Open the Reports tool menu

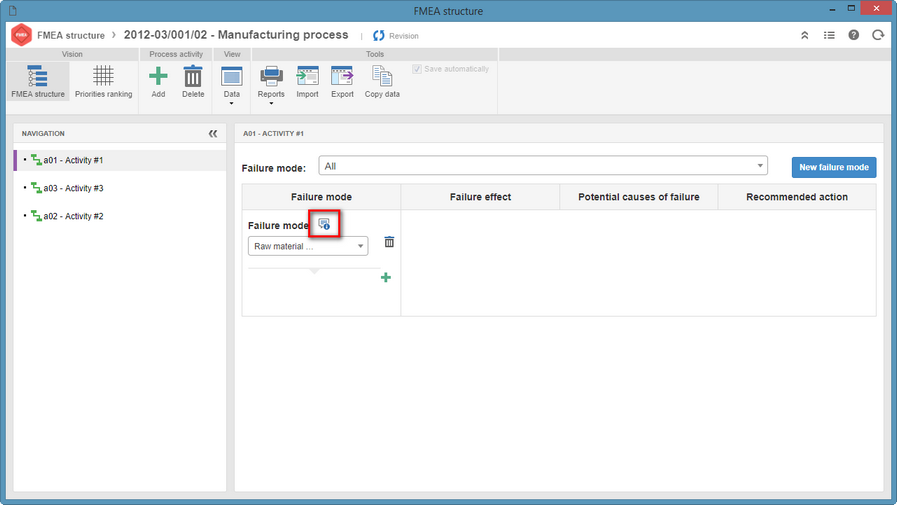point(271,85)
